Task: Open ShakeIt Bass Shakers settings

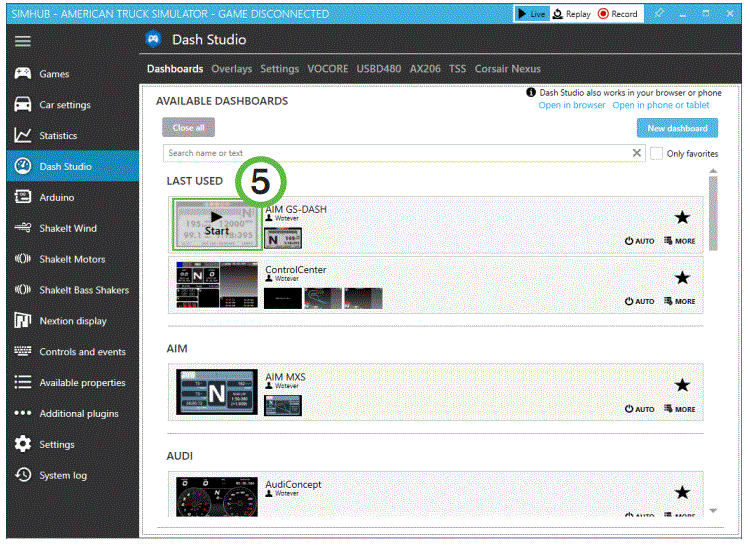Action: point(73,290)
